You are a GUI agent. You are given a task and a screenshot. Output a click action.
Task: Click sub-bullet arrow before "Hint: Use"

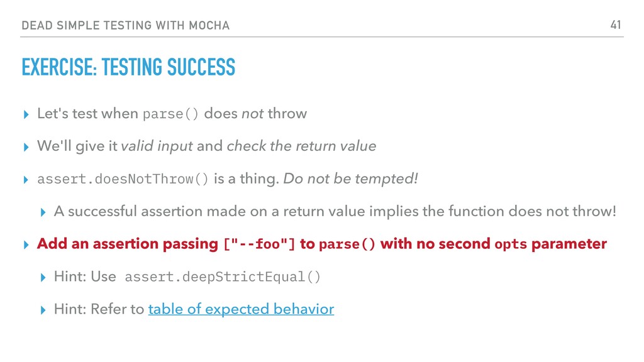[x=43, y=277]
